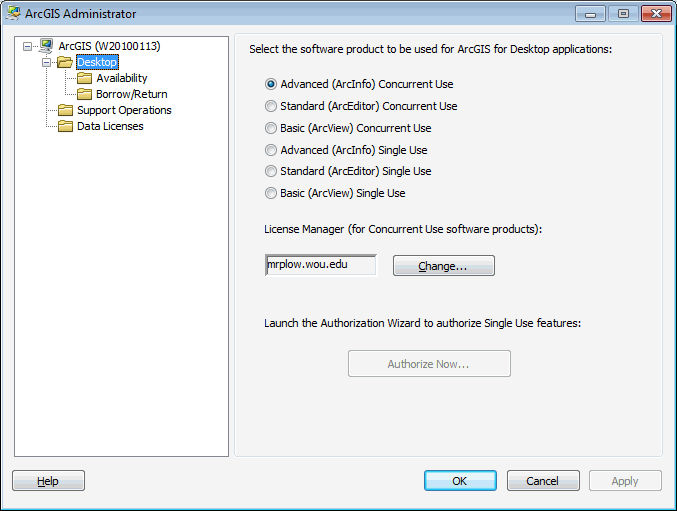This screenshot has height=511, width=677.
Task: Select the Desktop tree item label
Action: click(x=97, y=62)
